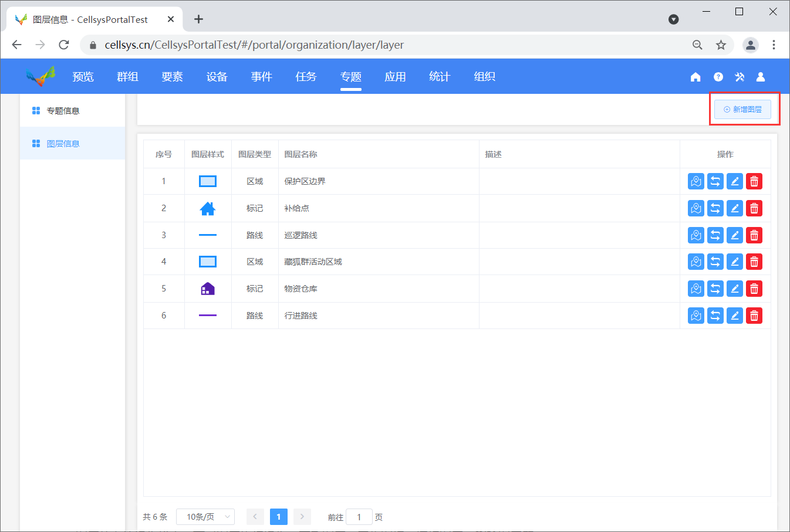Delete the 行进路线 layer
790x532 pixels.
(x=754, y=316)
